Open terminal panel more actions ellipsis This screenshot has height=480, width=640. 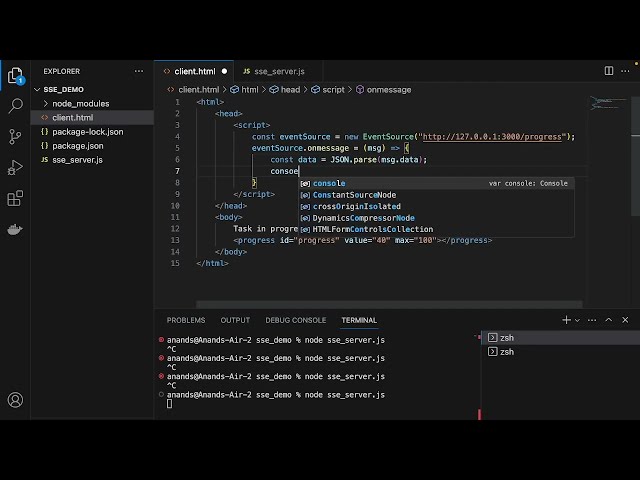tap(592, 320)
